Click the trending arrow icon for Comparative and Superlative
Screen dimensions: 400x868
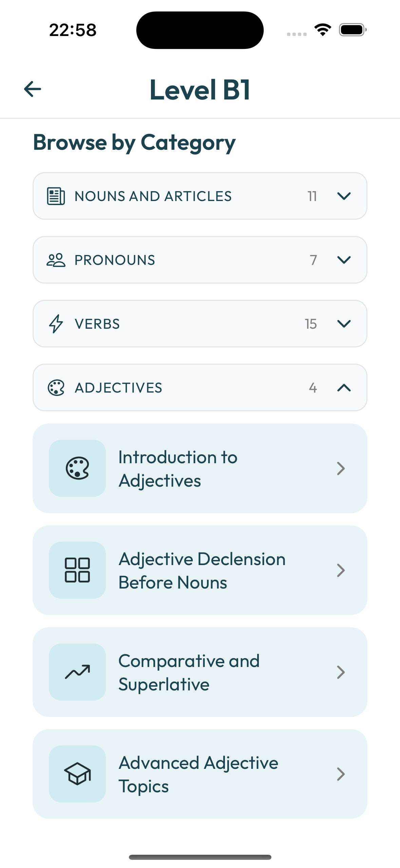click(x=77, y=672)
